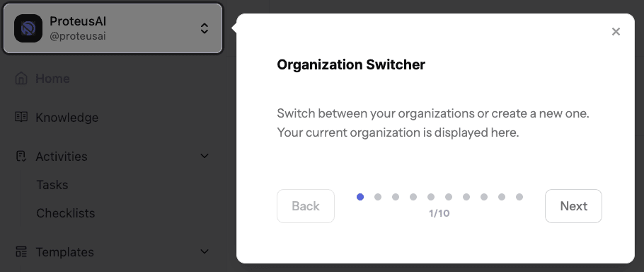Viewport: 644px width, 272px height.
Task: Open Tasks under Activities
Action: [52, 185]
